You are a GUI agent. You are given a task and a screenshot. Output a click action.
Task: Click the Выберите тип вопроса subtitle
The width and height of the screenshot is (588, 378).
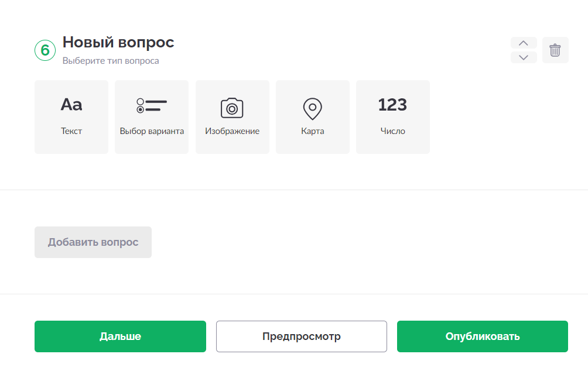point(111,61)
